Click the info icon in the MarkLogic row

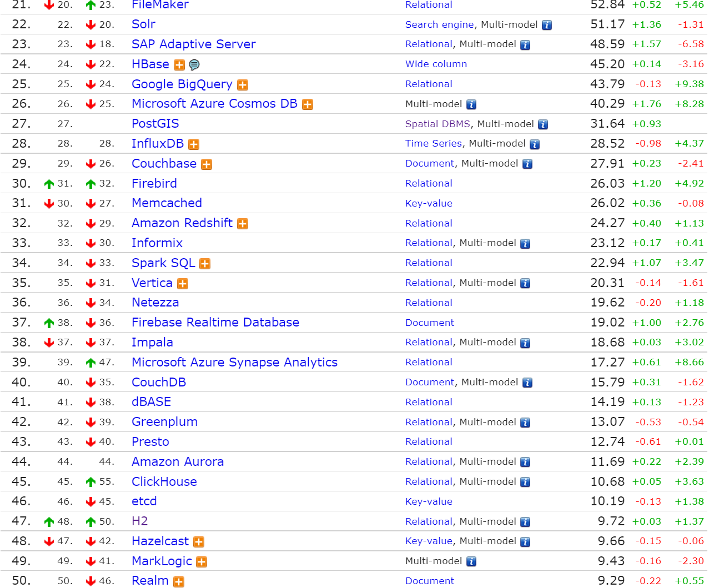471,562
